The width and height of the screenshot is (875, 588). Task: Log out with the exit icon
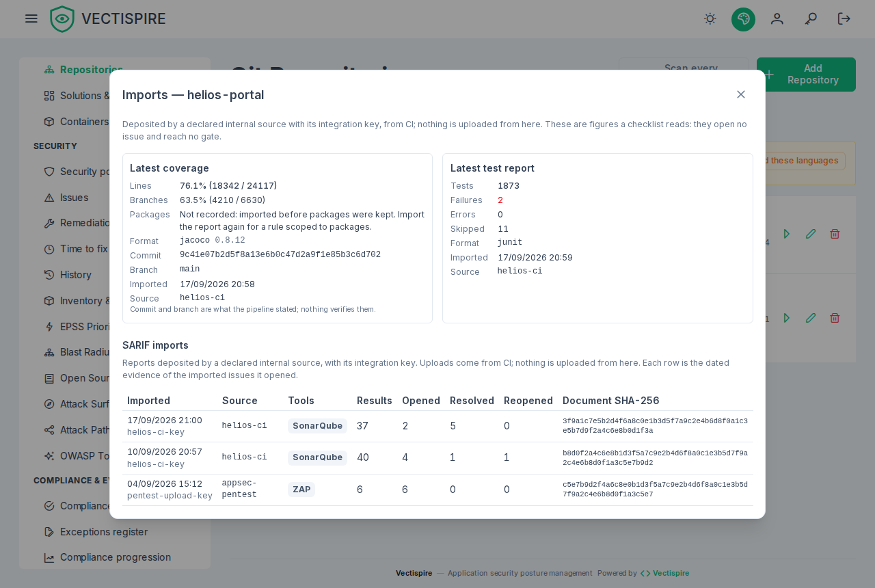[844, 19]
